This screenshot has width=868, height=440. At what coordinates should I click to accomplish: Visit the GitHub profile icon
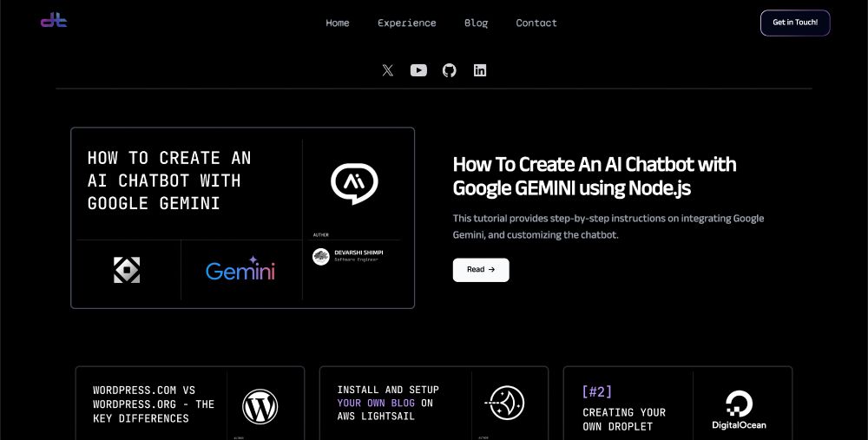pyautogui.click(x=450, y=70)
